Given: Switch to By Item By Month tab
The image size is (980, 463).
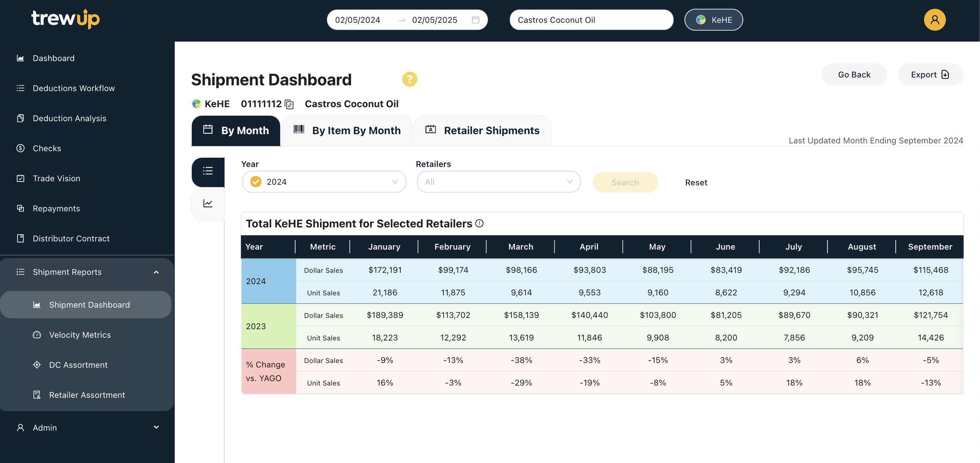Looking at the screenshot, I should click(x=347, y=131).
